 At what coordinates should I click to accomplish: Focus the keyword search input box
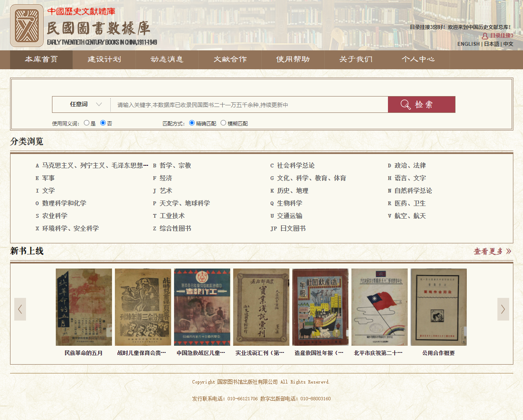(x=249, y=105)
